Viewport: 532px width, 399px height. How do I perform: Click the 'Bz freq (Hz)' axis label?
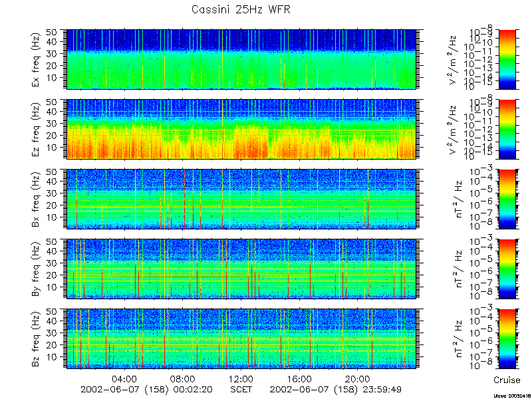(36, 339)
